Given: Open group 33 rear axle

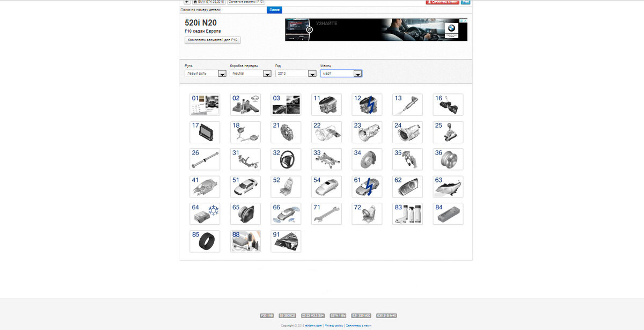Looking at the screenshot, I should [x=326, y=159].
